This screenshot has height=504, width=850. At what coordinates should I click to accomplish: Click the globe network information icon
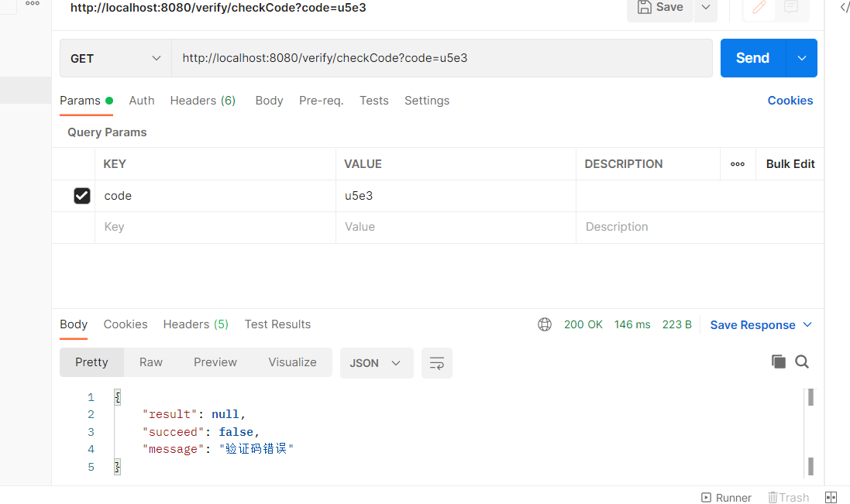tap(545, 324)
